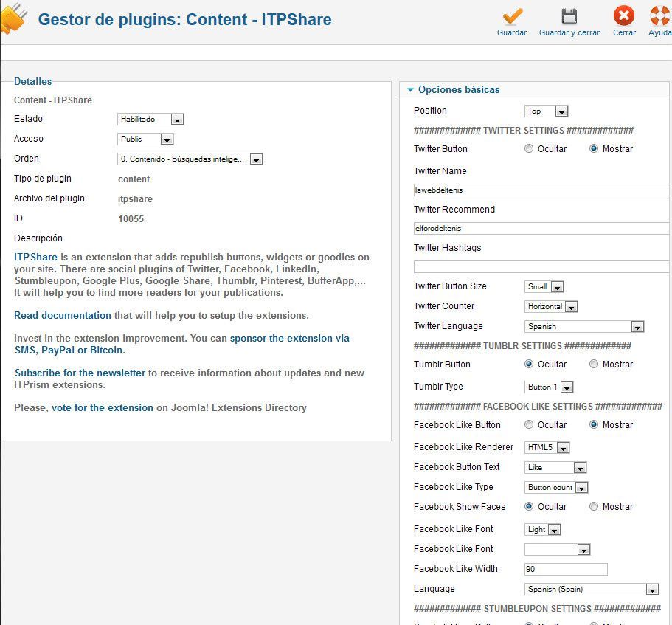The width and height of the screenshot is (672, 625).
Task: Click the Guardar checkmark icon
Action: click(512, 16)
